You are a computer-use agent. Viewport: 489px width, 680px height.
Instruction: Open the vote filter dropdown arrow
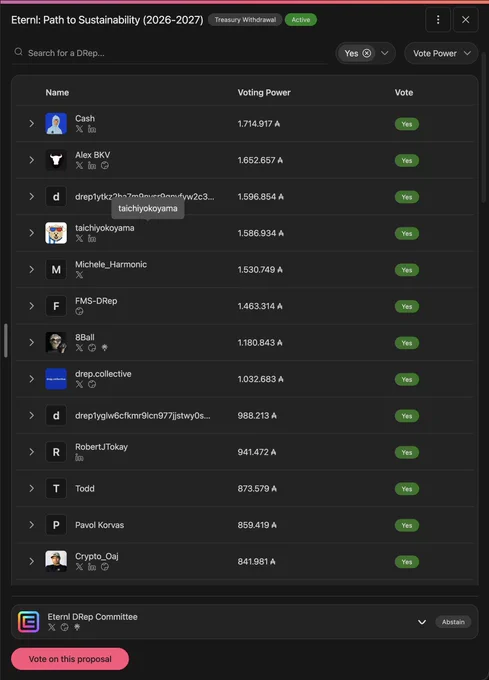pyautogui.click(x=385, y=53)
